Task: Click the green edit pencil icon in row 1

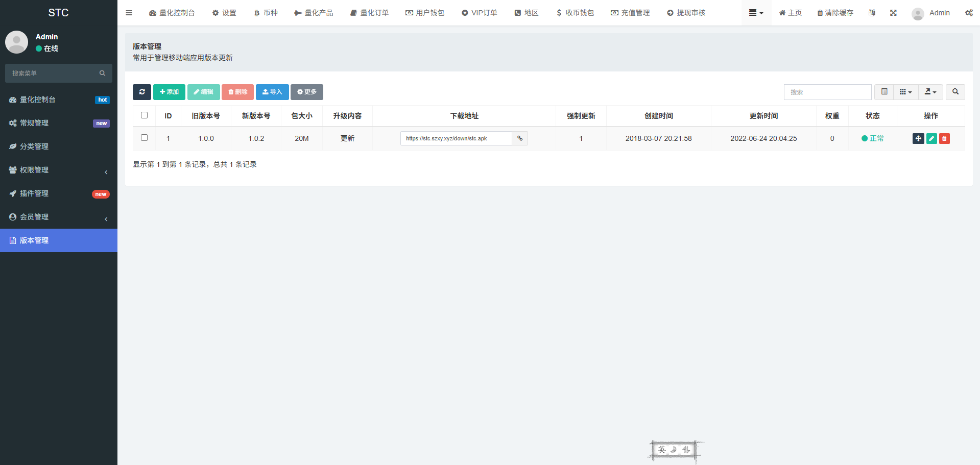Action: [x=931, y=138]
